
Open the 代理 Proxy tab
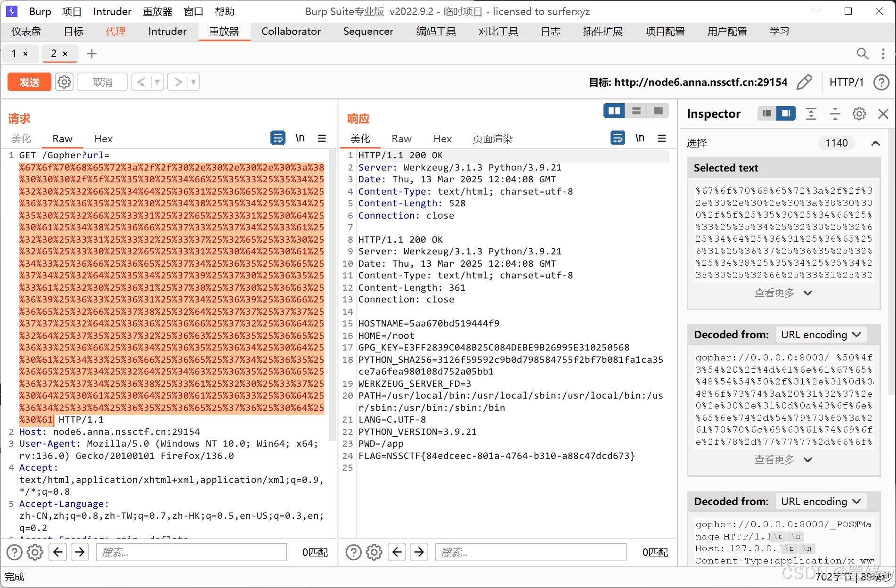[115, 32]
